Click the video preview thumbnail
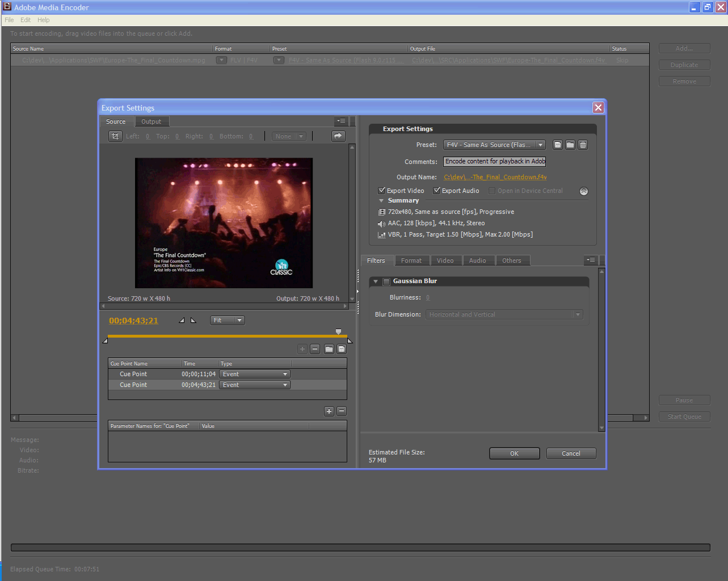Viewport: 728px width, 581px height. tap(224, 223)
